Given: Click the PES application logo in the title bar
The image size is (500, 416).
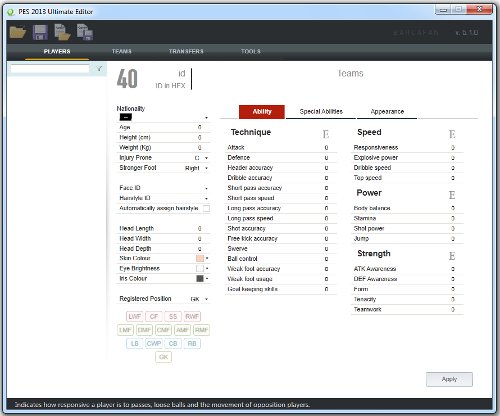Looking at the screenshot, I should click(x=11, y=12).
